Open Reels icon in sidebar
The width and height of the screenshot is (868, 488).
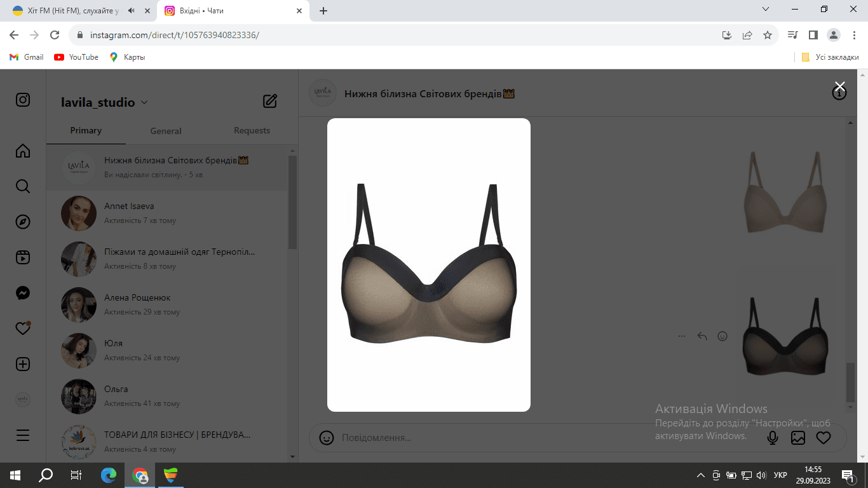click(23, 257)
